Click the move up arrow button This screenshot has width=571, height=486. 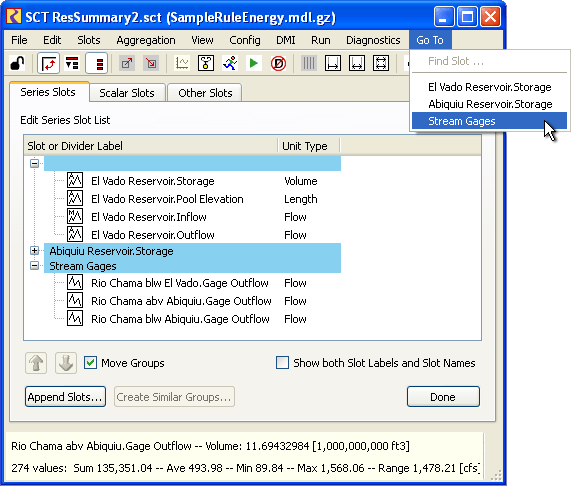point(36,363)
